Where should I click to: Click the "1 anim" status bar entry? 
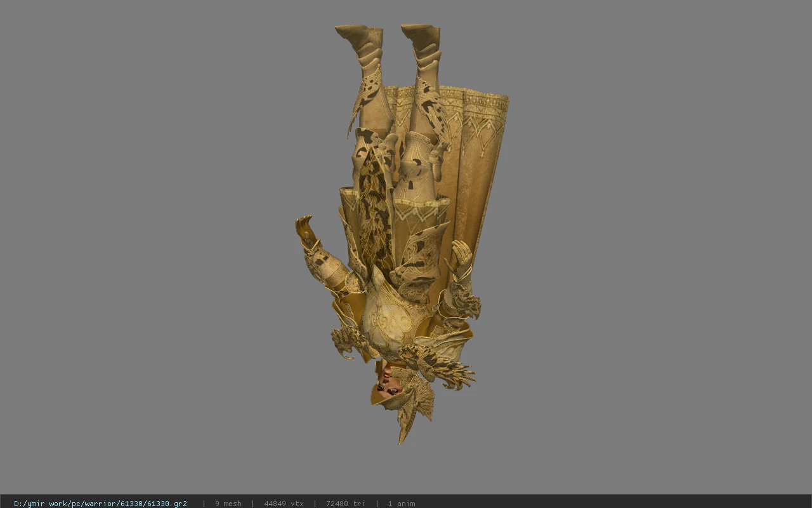click(x=402, y=504)
